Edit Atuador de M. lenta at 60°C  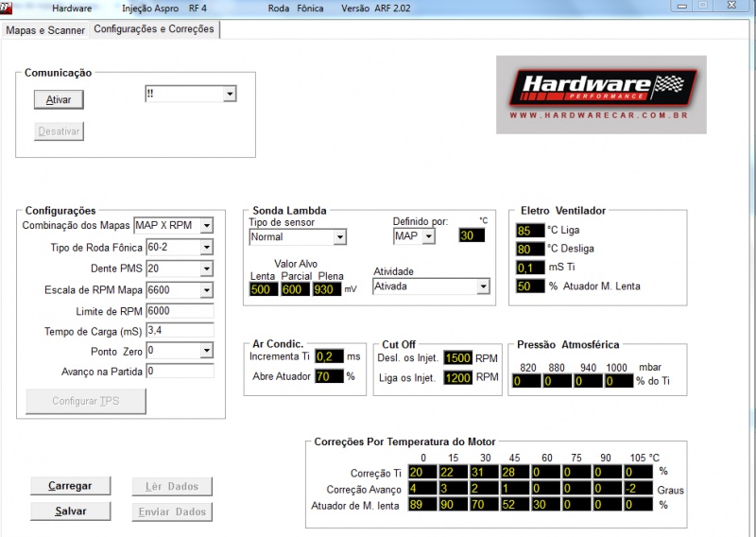coord(546,505)
